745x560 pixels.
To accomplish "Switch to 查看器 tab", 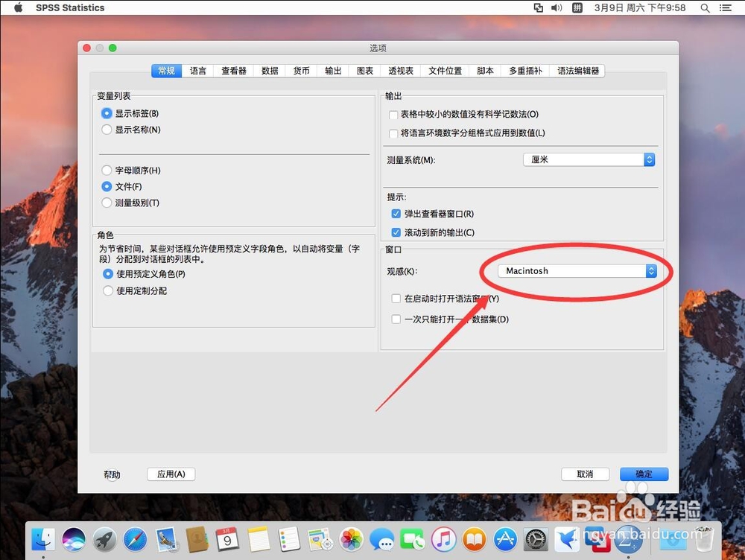I will 234,71.
